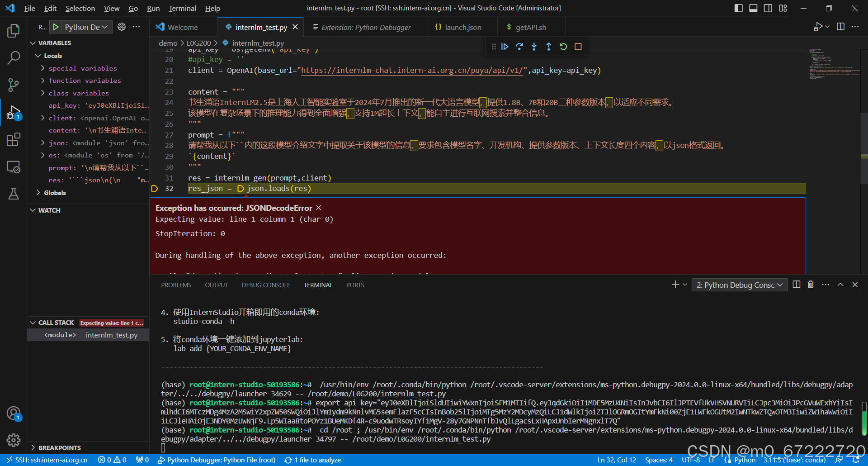The image size is (868, 466).
Task: Open the Explorer view in activity bar
Action: pos(14,31)
